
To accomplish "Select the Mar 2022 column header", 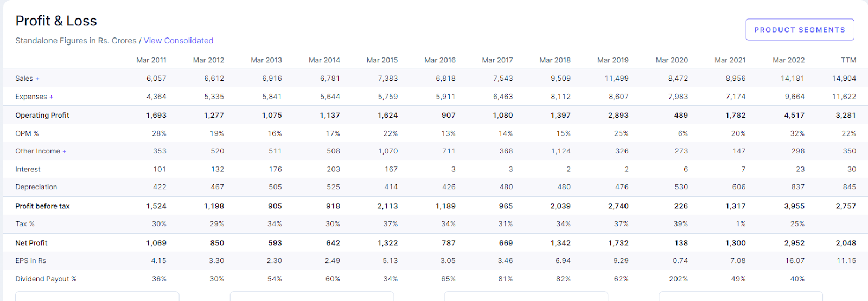I will tap(788, 60).
